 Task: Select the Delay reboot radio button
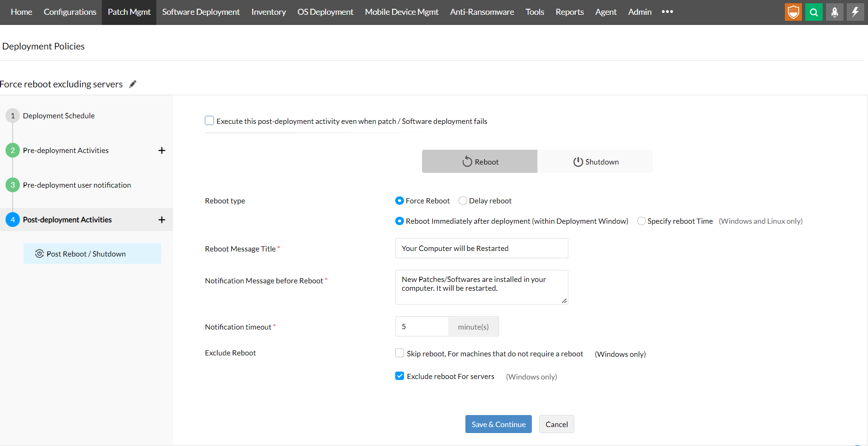click(463, 201)
